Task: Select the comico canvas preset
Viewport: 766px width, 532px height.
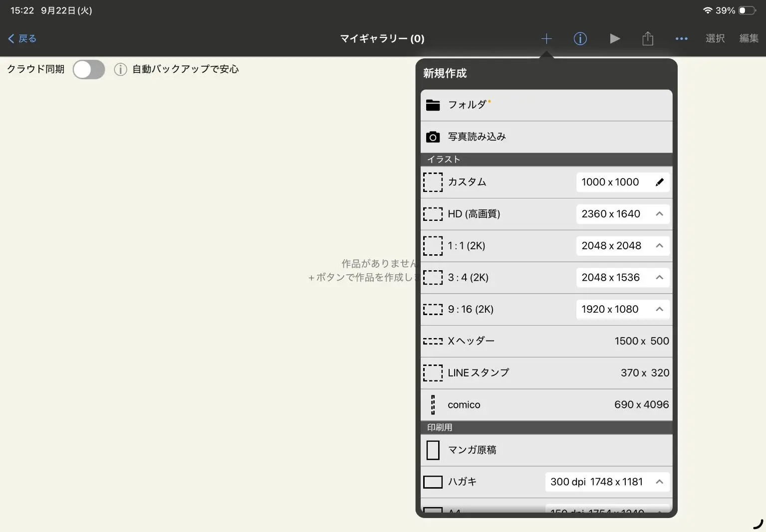Action: click(x=546, y=405)
